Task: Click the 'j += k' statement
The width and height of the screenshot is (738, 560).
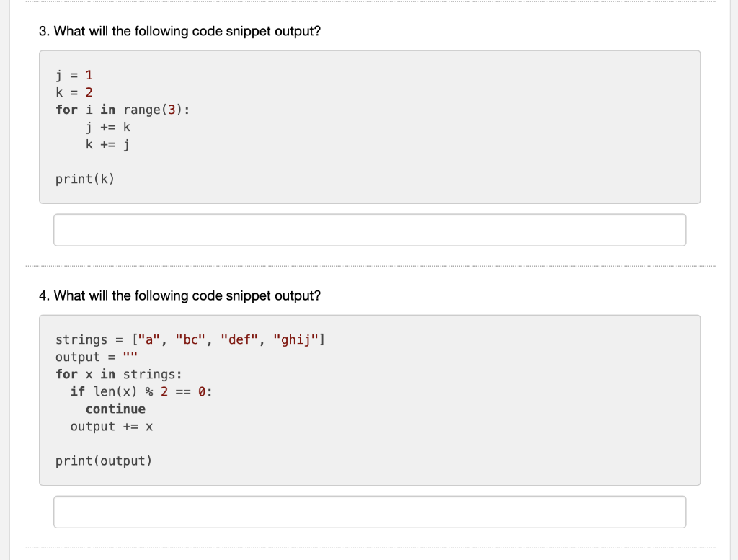Action: tap(108, 127)
